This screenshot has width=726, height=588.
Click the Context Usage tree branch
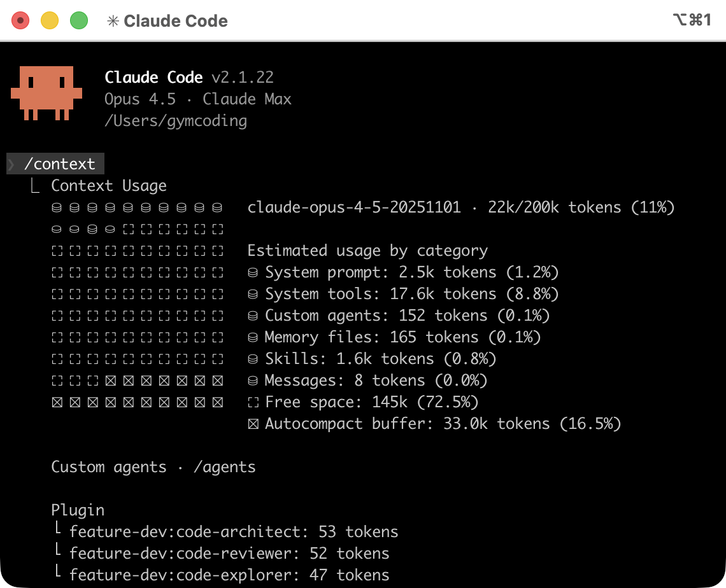pos(35,186)
